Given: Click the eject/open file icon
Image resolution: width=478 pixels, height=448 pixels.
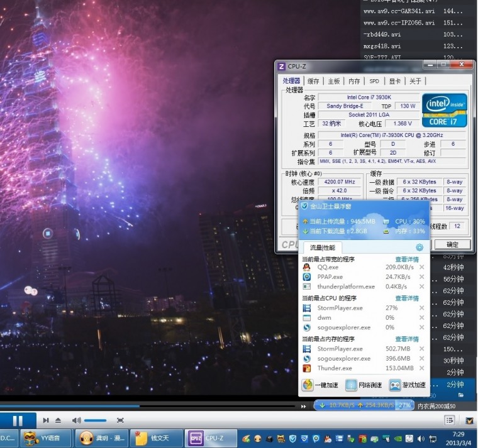Looking at the screenshot, I should pos(58,420).
